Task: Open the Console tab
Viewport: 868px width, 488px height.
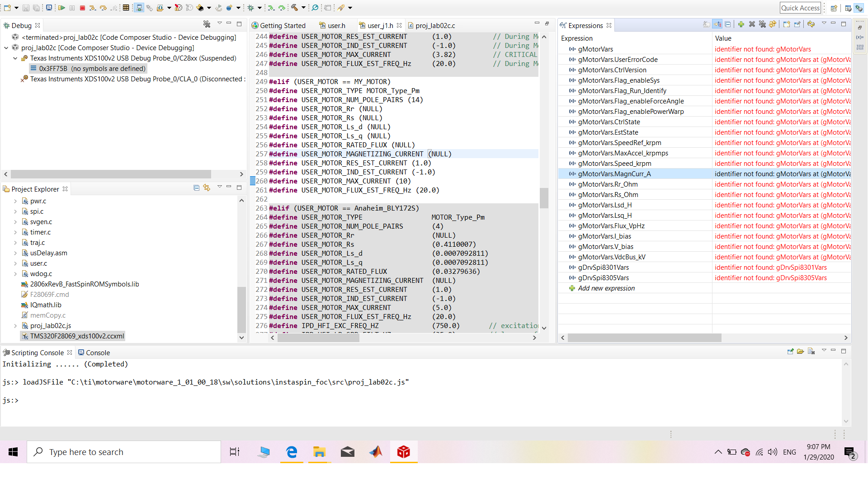Action: coord(98,353)
